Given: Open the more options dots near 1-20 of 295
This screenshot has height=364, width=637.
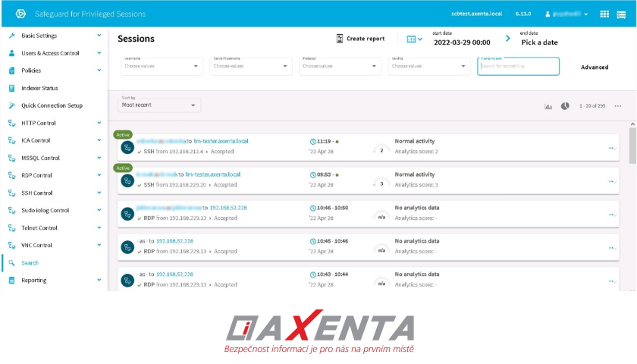Looking at the screenshot, I should (618, 106).
